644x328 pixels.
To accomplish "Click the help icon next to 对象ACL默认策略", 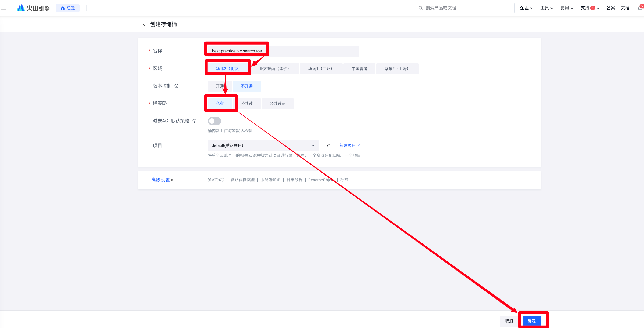I will 195,121.
